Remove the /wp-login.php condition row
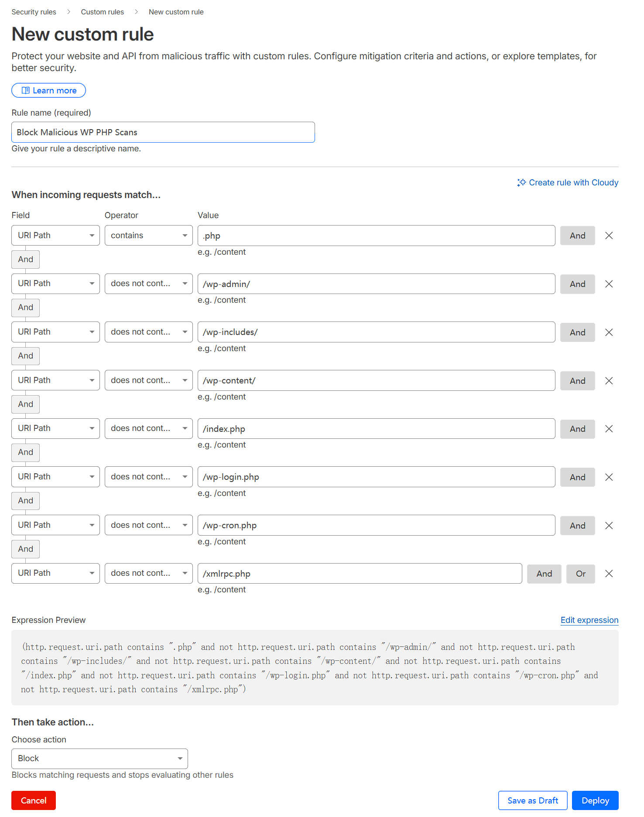Viewport: 644px width, 817px height. tap(609, 477)
